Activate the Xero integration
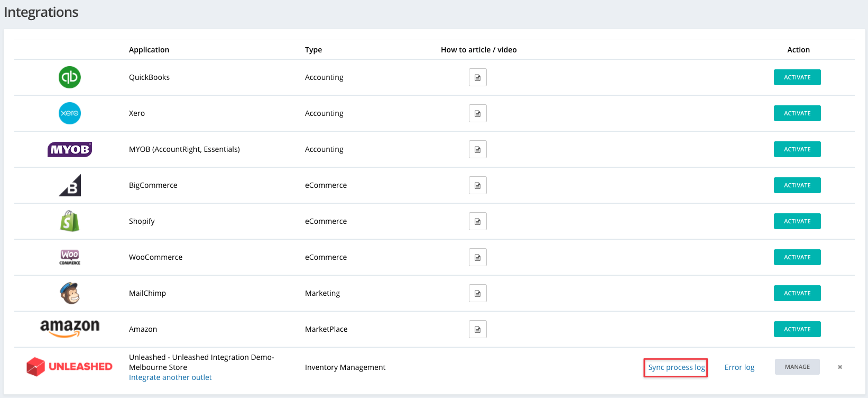 (x=797, y=113)
